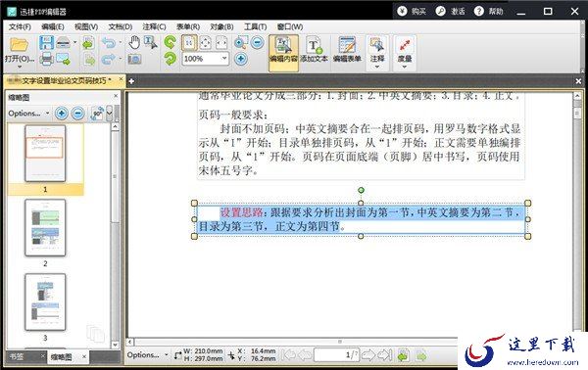Go to last page arrow in status bar
The image size is (588, 370).
(x=385, y=354)
